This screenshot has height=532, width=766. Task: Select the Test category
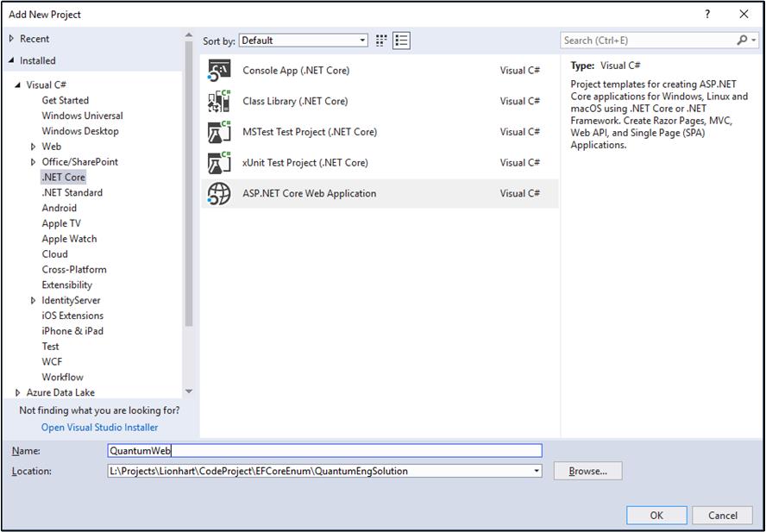tap(50, 347)
